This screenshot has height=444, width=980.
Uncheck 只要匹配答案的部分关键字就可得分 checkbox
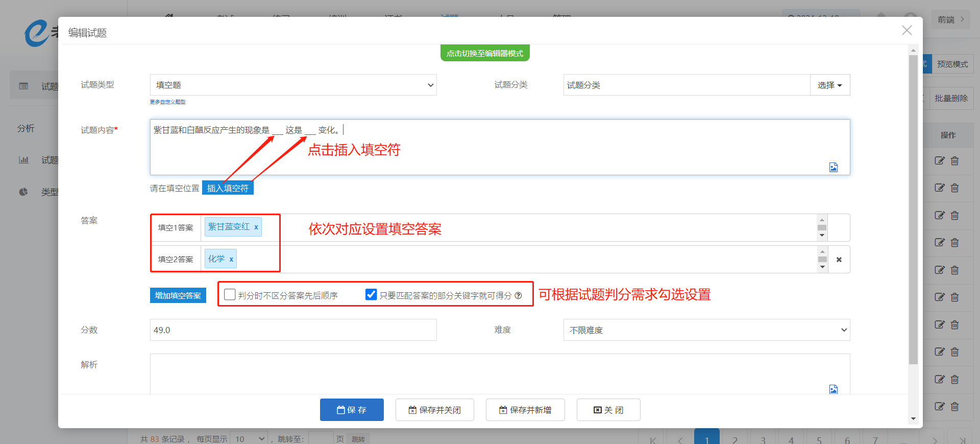coord(371,295)
